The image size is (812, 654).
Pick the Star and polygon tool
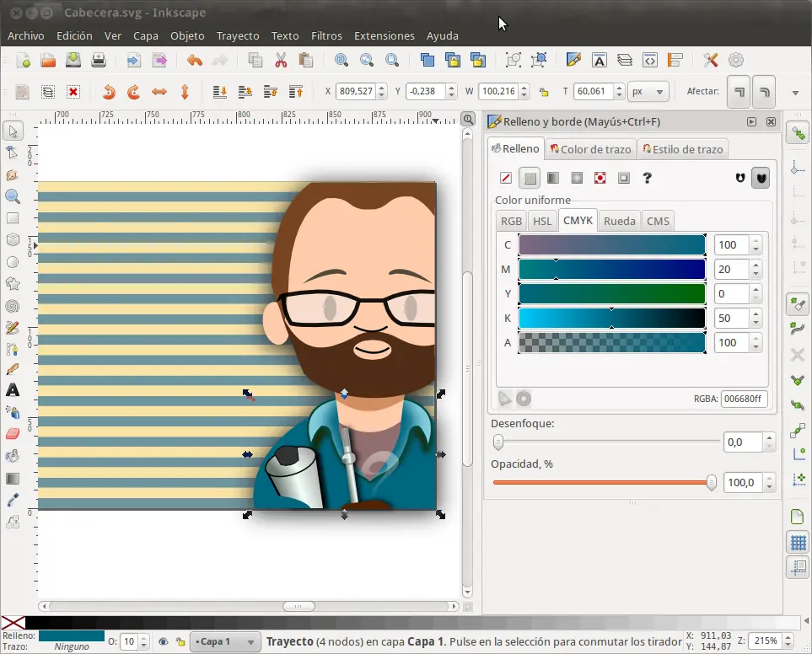coord(13,284)
